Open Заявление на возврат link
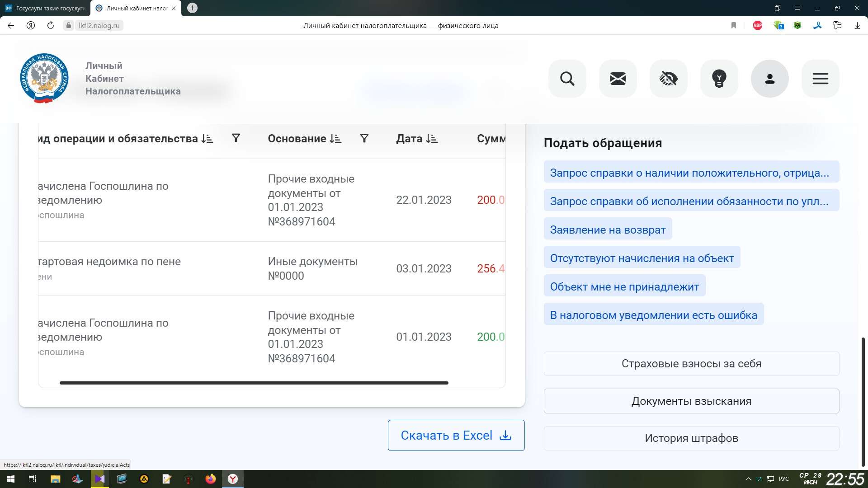The image size is (868, 488). click(x=608, y=230)
